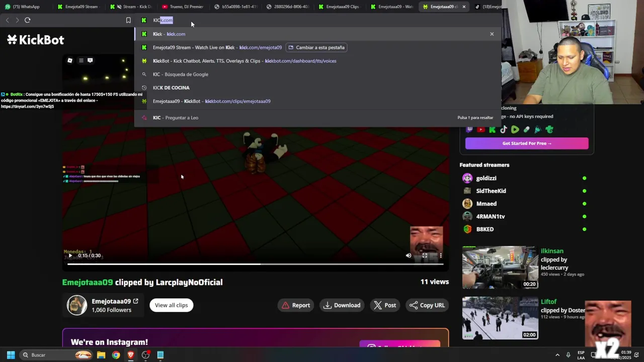
Task: Open the SidTheeKid streamer link
Action: click(491, 191)
